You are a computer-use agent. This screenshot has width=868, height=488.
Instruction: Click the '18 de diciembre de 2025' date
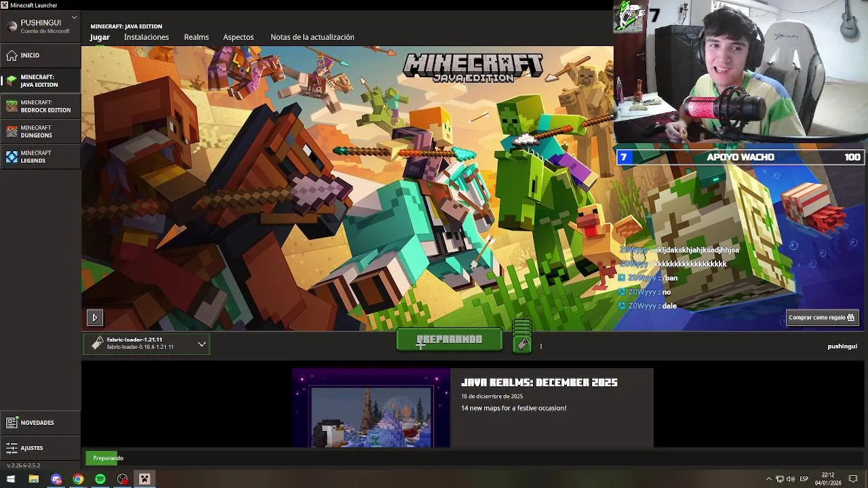(492, 396)
